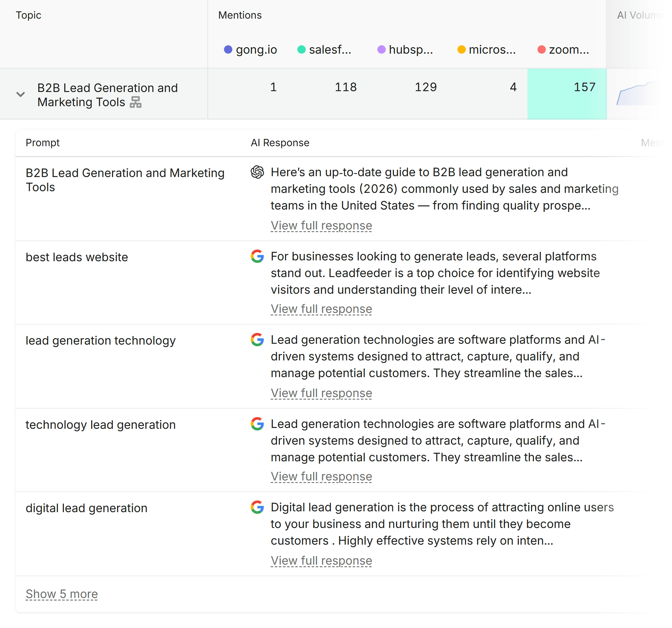
Task: Click the B2B Lead Generation and Marketing Tools topic title
Action: point(108,95)
